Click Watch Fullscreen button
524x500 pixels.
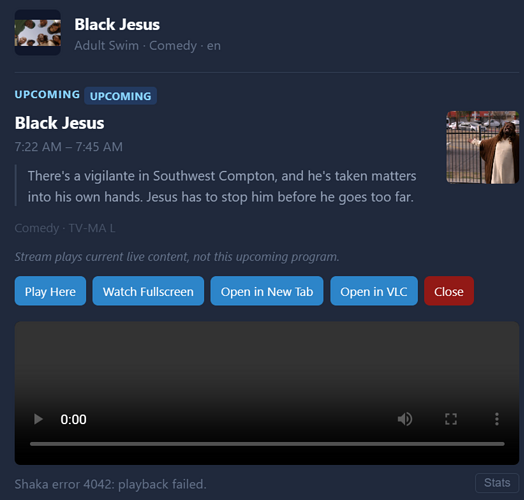(x=148, y=291)
